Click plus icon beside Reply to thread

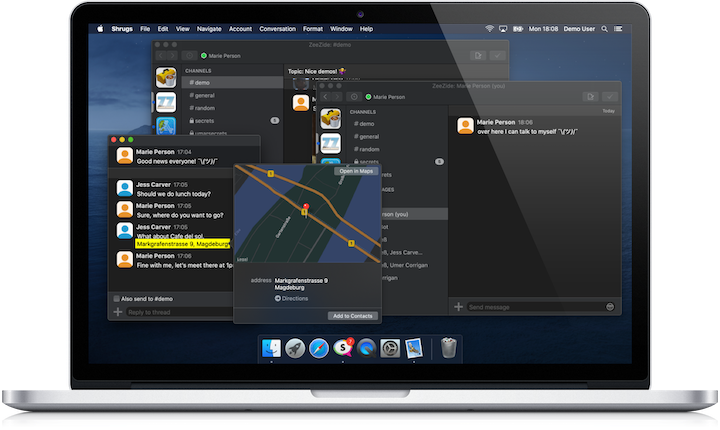click(x=118, y=312)
